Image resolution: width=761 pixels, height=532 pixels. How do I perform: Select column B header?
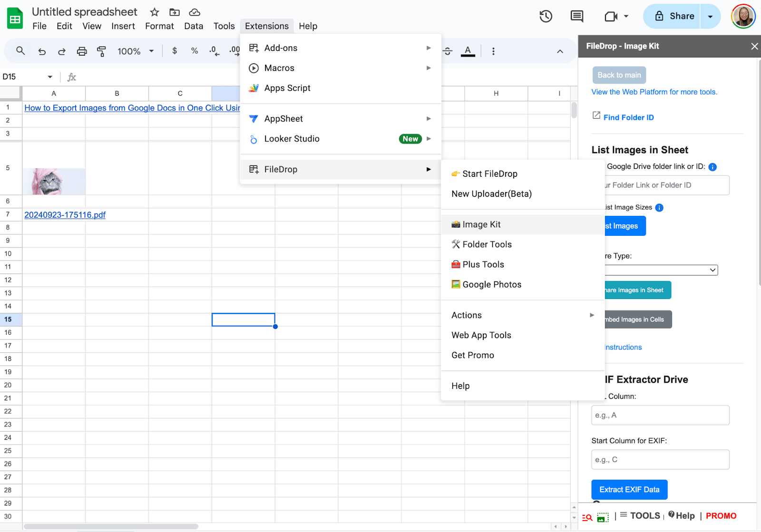click(117, 94)
